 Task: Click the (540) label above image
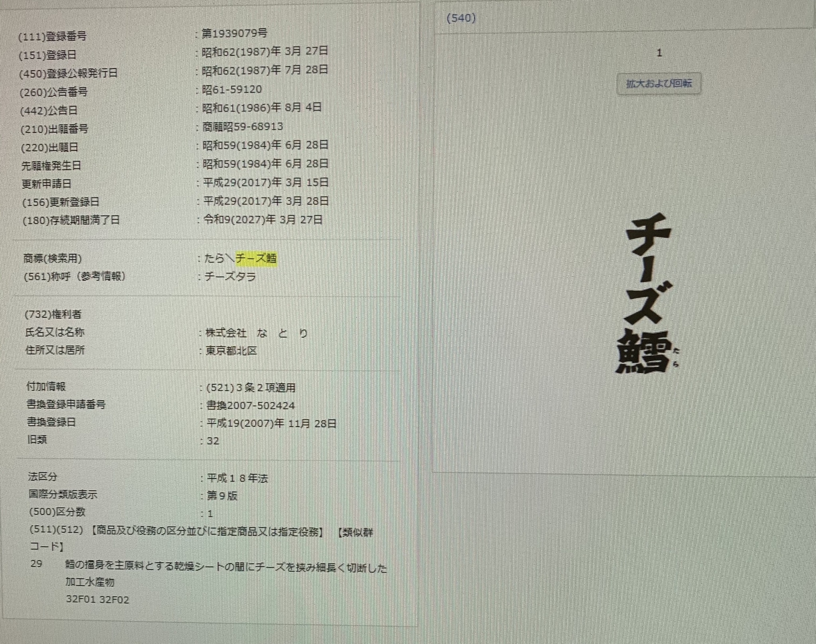[461, 18]
